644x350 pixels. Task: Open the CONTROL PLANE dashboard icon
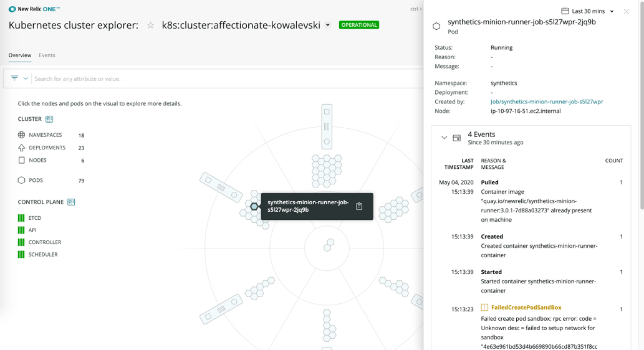[71, 202]
